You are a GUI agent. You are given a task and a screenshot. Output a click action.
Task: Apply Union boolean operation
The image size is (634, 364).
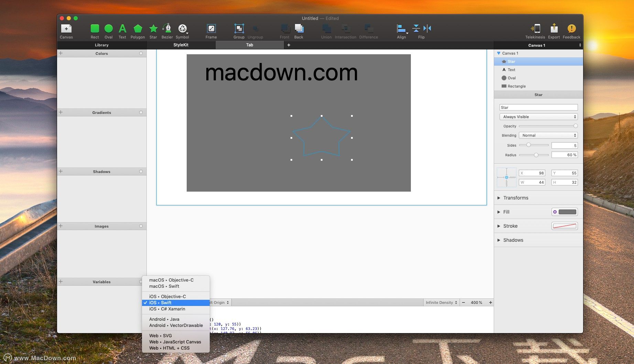click(x=326, y=29)
